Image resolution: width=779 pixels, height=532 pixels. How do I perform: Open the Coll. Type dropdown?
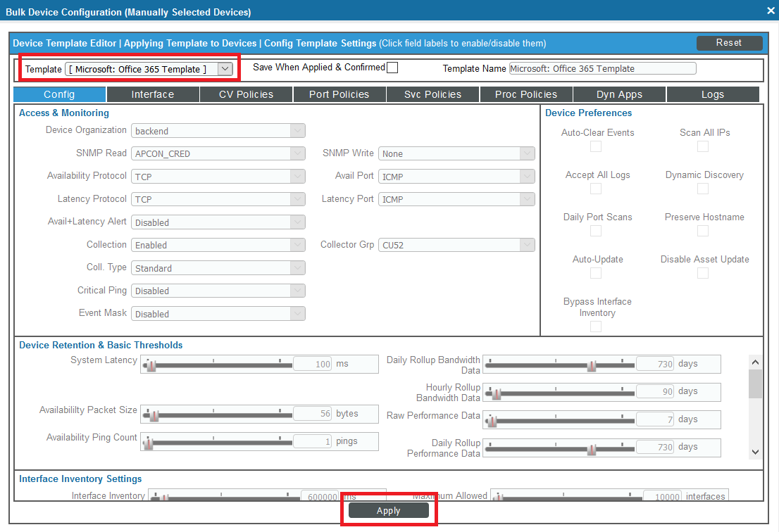(218, 268)
